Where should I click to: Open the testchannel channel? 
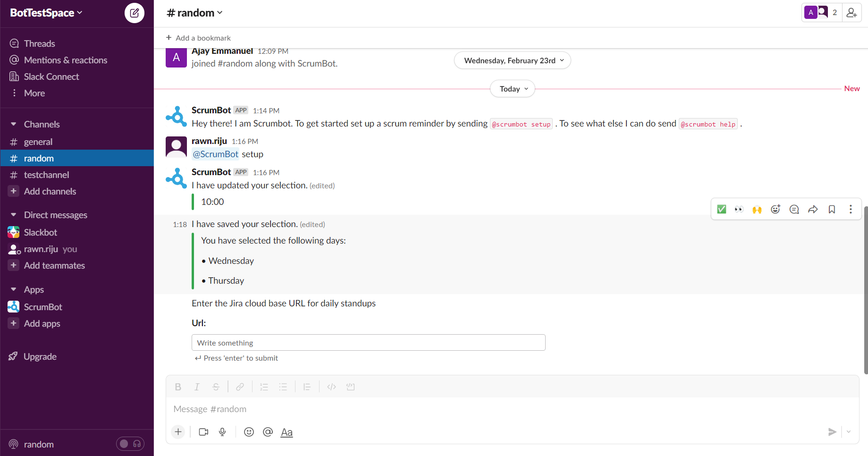tap(46, 175)
